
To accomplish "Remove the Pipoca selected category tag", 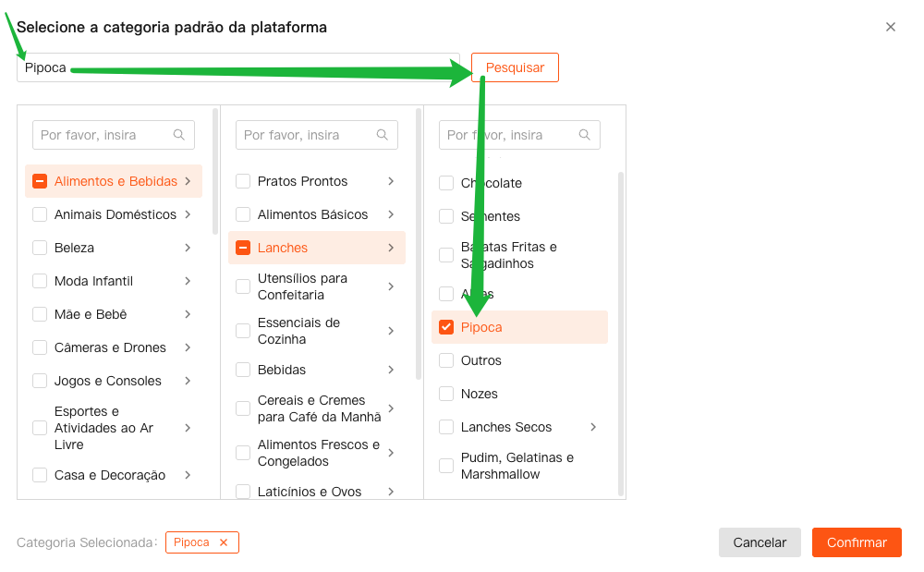I will [x=224, y=542].
